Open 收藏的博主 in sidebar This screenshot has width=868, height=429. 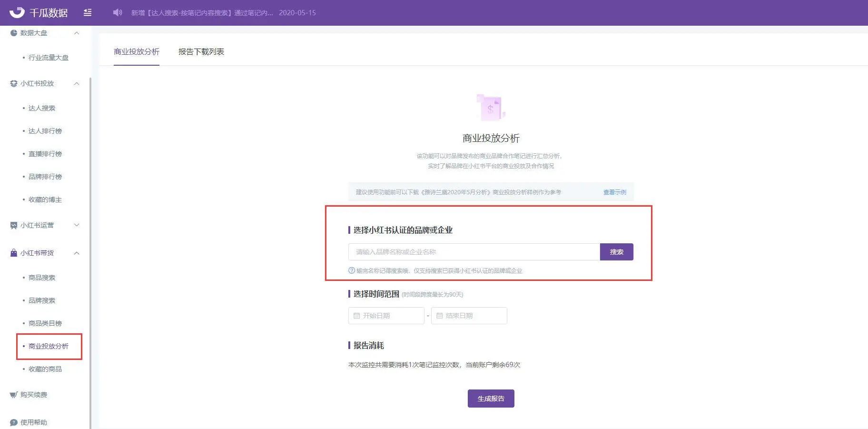click(45, 200)
